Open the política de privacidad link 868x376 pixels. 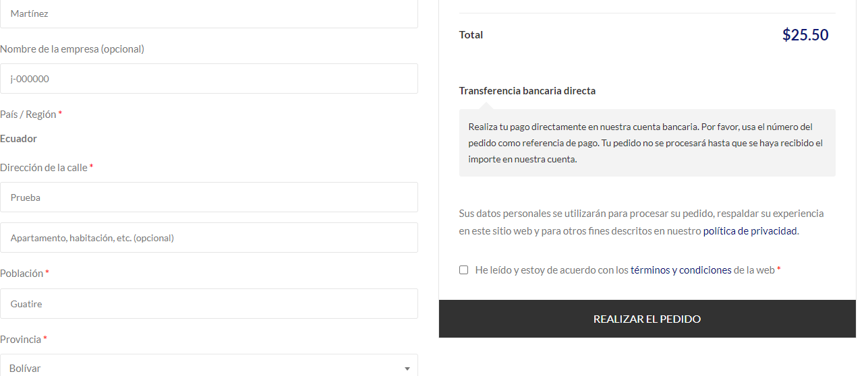[750, 231]
